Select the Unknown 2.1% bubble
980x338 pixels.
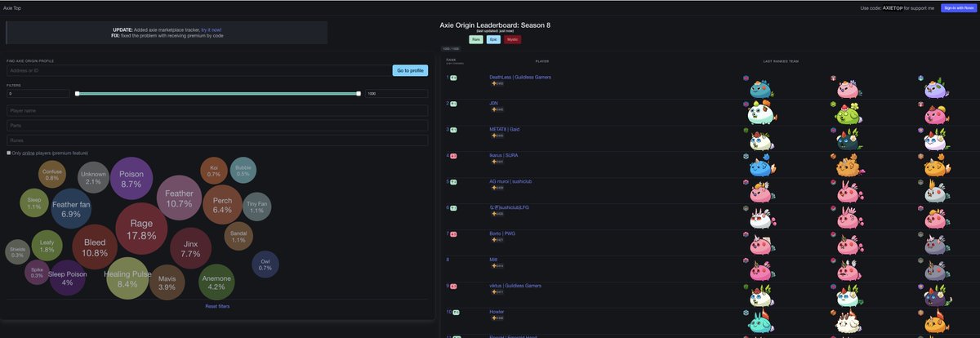click(x=93, y=177)
